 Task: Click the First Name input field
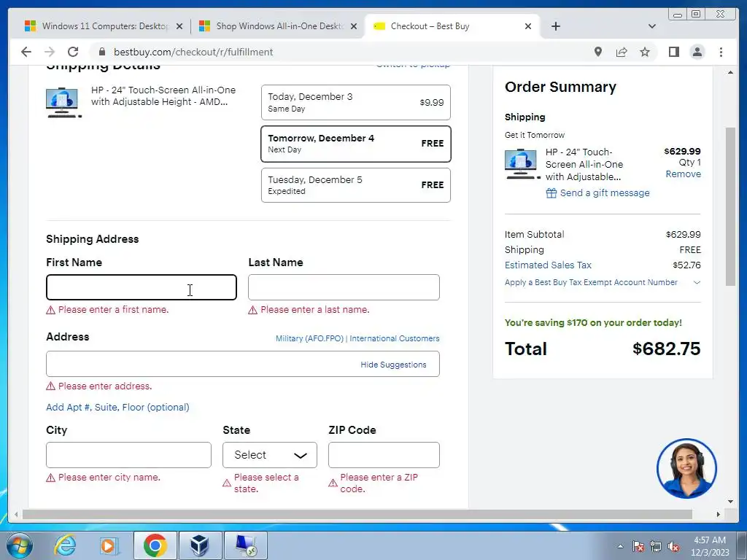142,287
